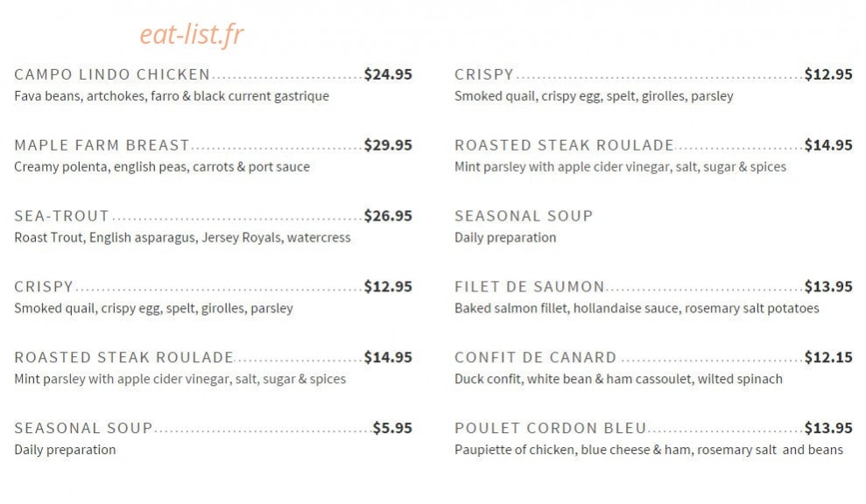
Task: Click the $13.95 price of Filet de Saumon
Action: click(827, 286)
